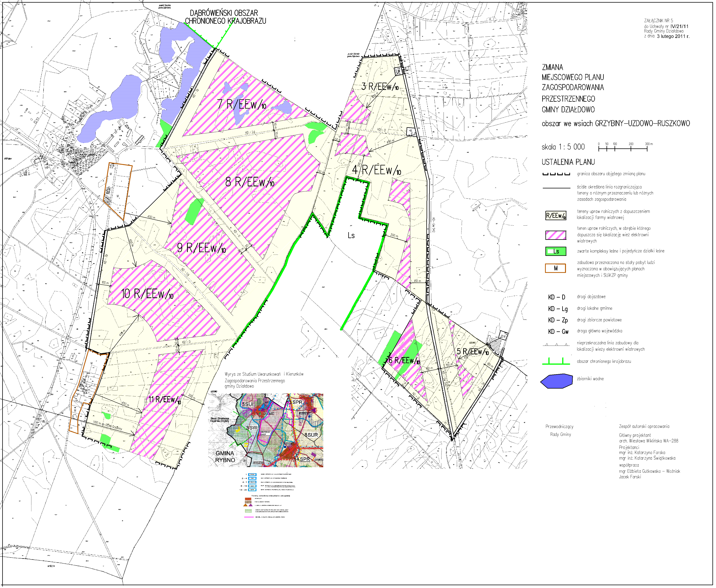Click the blue water reservoir legend polygon

click(557, 381)
